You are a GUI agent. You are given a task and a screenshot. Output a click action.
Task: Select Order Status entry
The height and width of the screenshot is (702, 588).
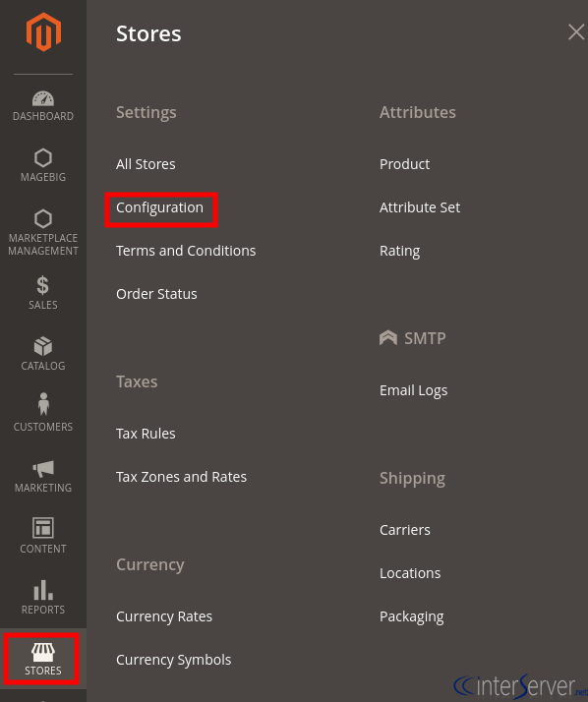click(156, 294)
